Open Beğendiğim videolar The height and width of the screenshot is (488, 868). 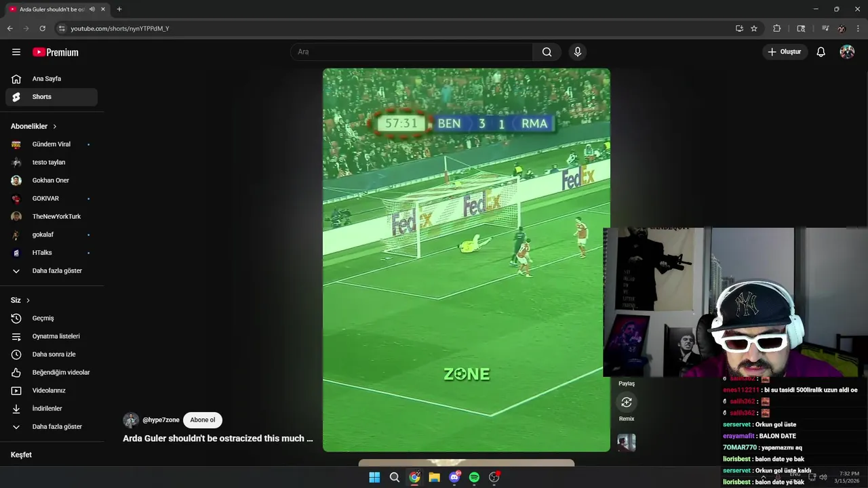[x=52, y=373]
